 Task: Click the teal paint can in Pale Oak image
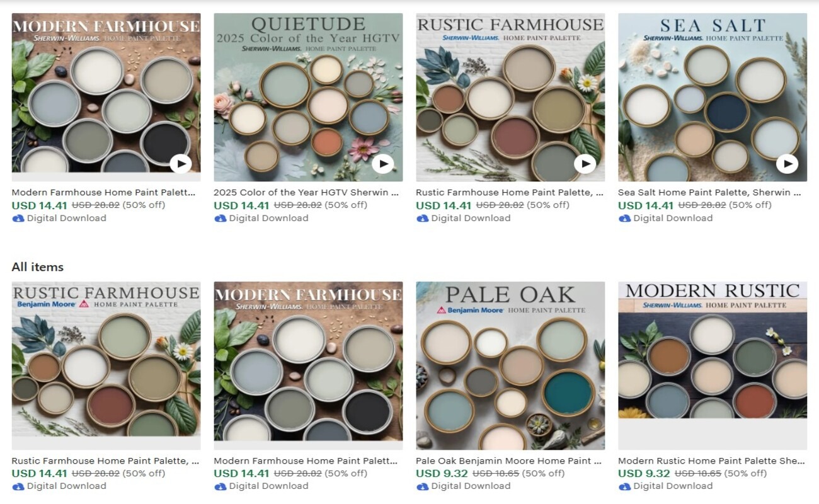(568, 392)
